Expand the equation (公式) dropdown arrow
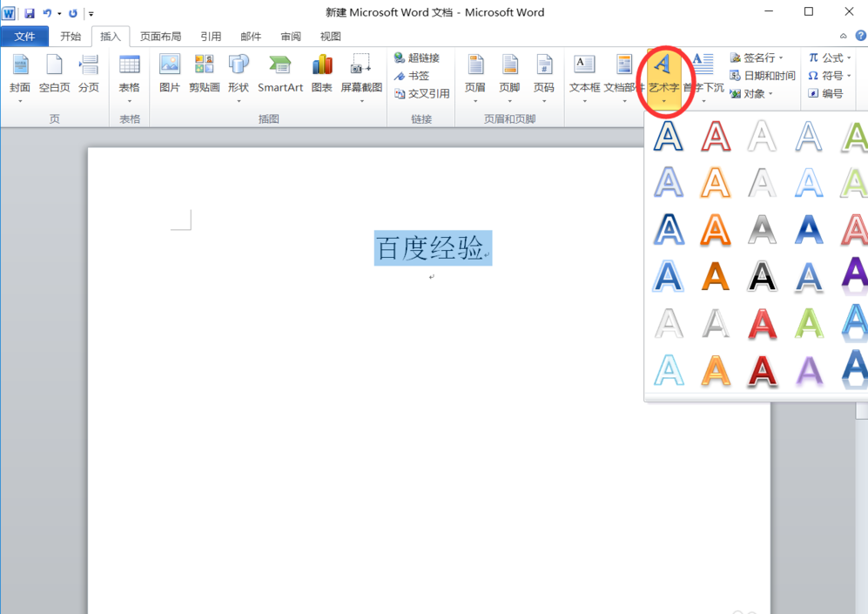868x614 pixels. pyautogui.click(x=849, y=57)
